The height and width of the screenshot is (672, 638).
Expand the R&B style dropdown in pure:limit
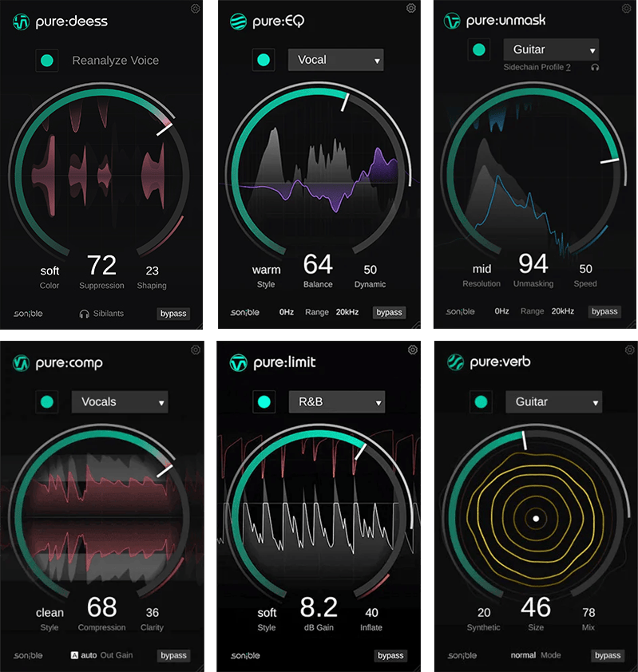336,401
